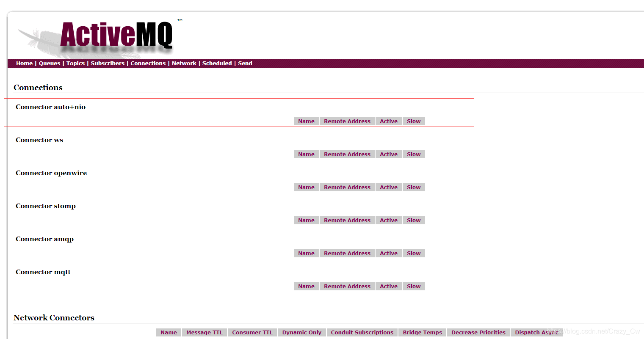The image size is (644, 339).
Task: Open the Send page
Action: click(x=245, y=63)
